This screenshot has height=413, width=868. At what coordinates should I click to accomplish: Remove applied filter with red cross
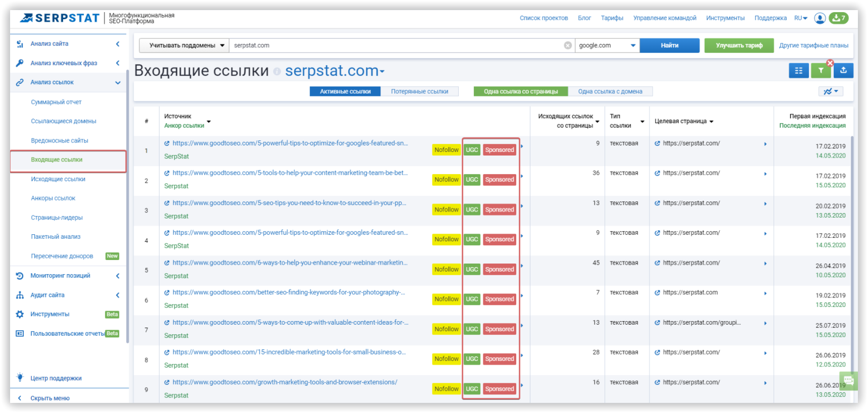(x=830, y=63)
